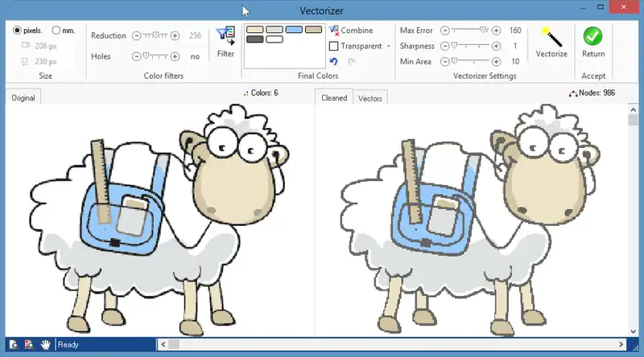
Task: Select the pixels radio button
Action: [x=17, y=31]
